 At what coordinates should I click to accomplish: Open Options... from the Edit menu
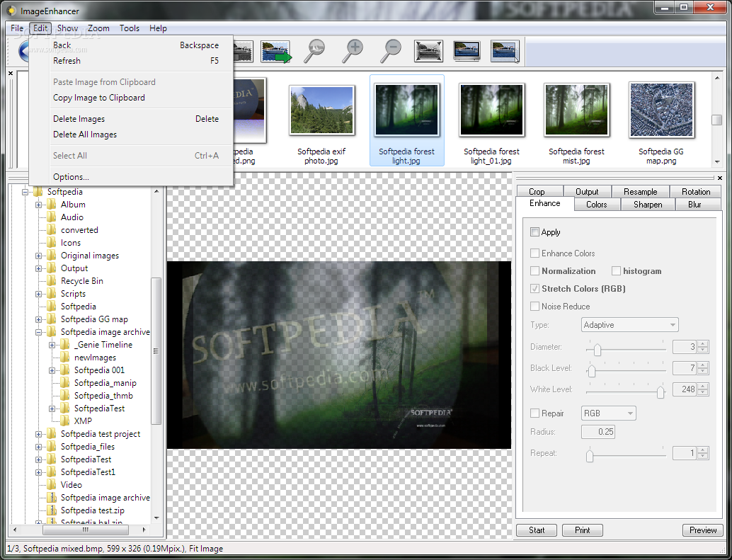click(71, 177)
